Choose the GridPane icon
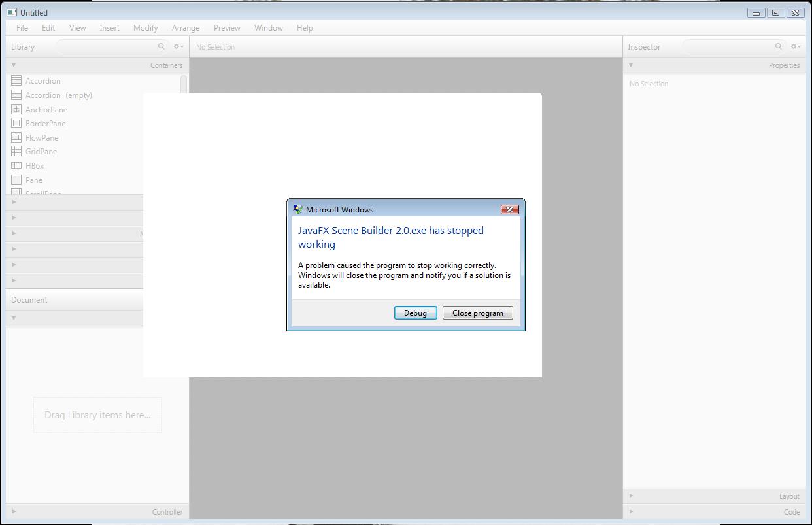 pyautogui.click(x=16, y=151)
